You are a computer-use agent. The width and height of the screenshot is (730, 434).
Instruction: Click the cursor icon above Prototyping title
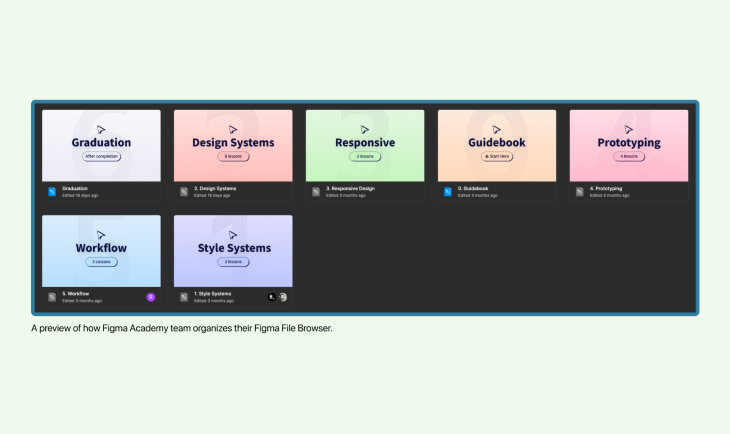(x=629, y=129)
